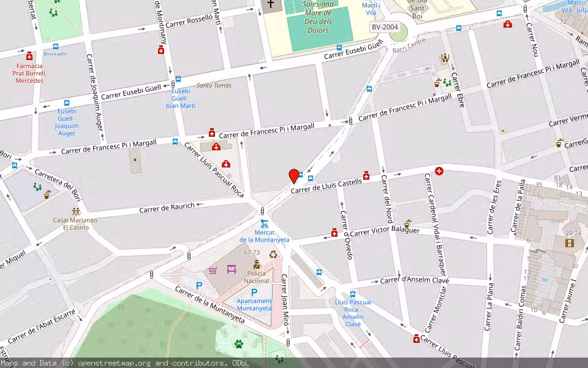Click the Santo Tomás label
Viewport: 588px width, 368px height.
coord(214,85)
